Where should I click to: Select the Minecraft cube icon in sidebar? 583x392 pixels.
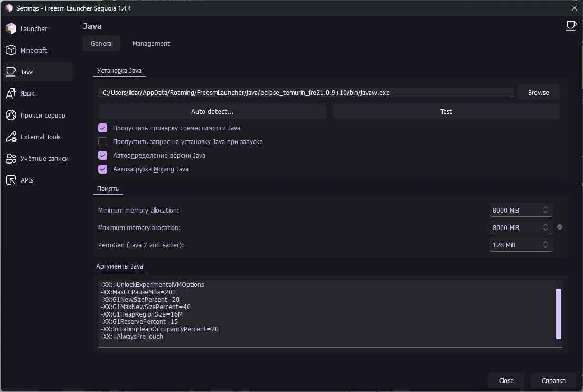[x=11, y=50]
